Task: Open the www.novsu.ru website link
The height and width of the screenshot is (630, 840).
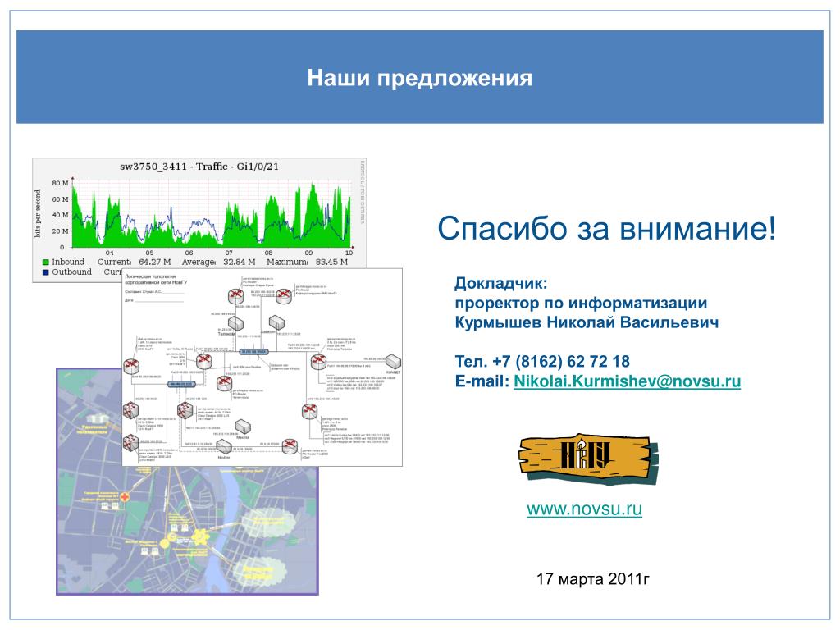Action: click(584, 509)
